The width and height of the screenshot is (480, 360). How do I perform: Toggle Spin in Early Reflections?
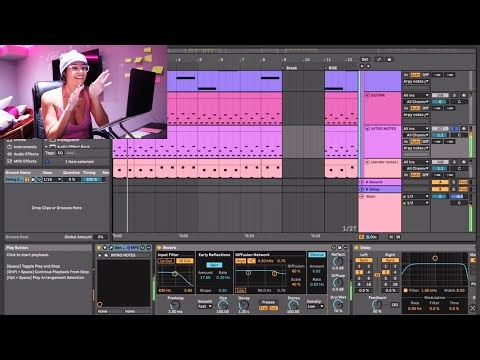click(x=214, y=265)
